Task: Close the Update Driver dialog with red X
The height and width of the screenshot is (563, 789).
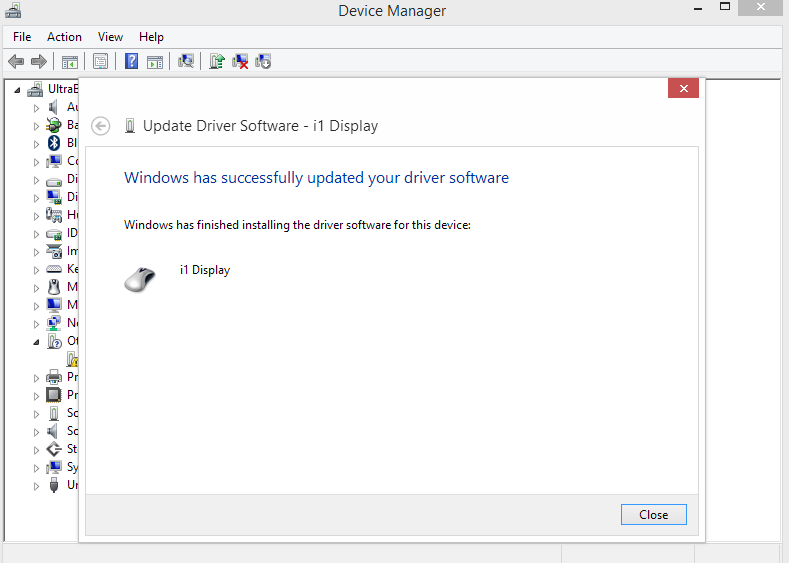Action: pos(683,88)
